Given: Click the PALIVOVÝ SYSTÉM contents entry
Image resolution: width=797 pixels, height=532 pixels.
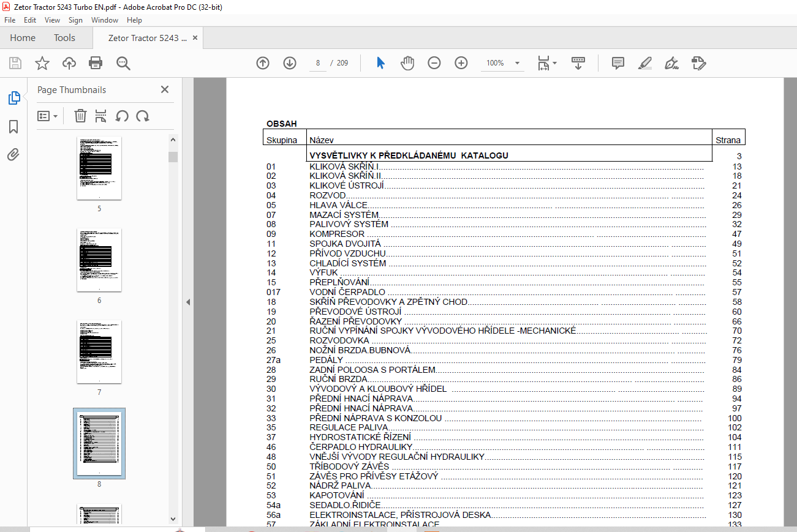Looking at the screenshot, I should coord(349,224).
